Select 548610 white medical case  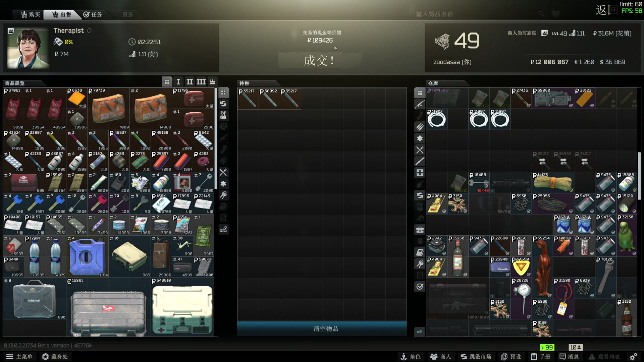coord(183,307)
